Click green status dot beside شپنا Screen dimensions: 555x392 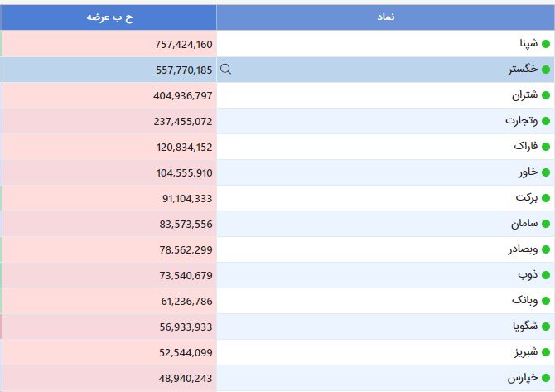tap(546, 44)
